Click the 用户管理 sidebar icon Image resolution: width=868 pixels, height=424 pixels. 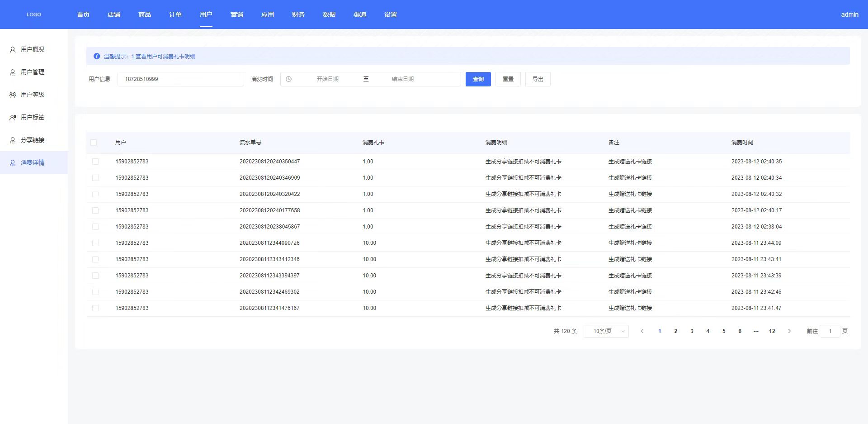tap(13, 72)
